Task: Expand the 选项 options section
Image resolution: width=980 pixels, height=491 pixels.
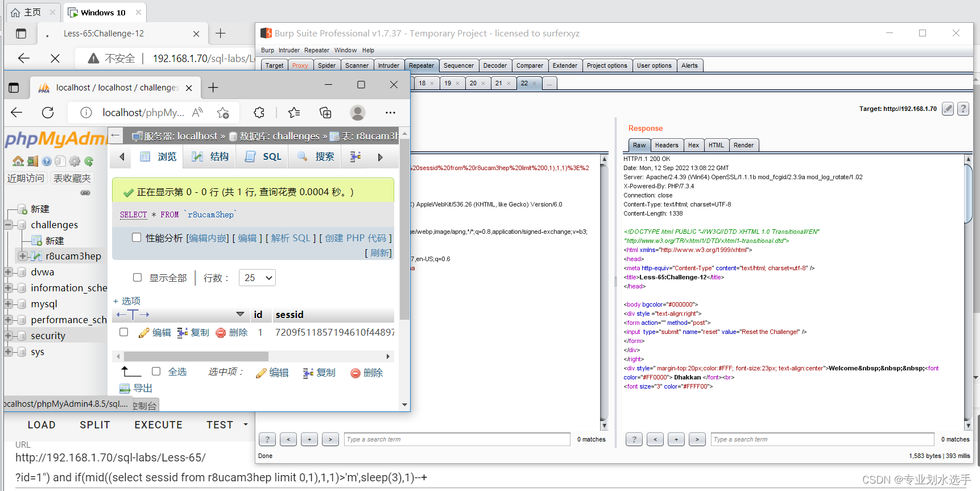Action: click(x=127, y=301)
